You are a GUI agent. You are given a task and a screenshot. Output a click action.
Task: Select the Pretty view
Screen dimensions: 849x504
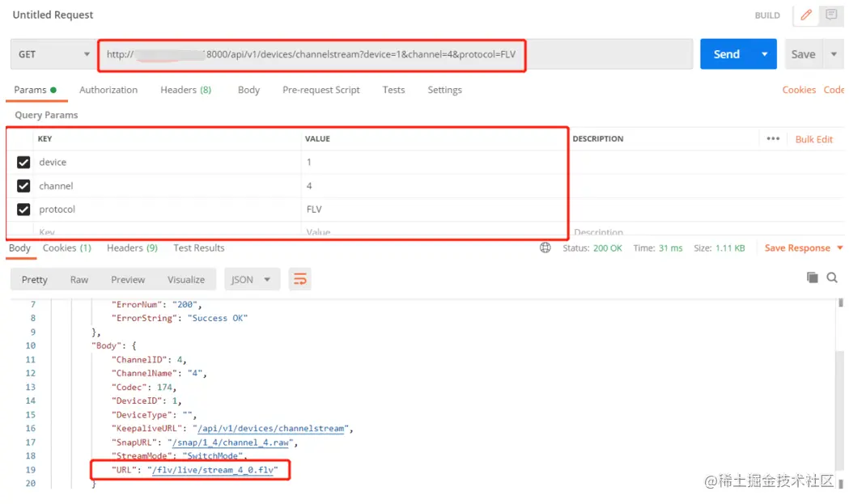pos(35,279)
